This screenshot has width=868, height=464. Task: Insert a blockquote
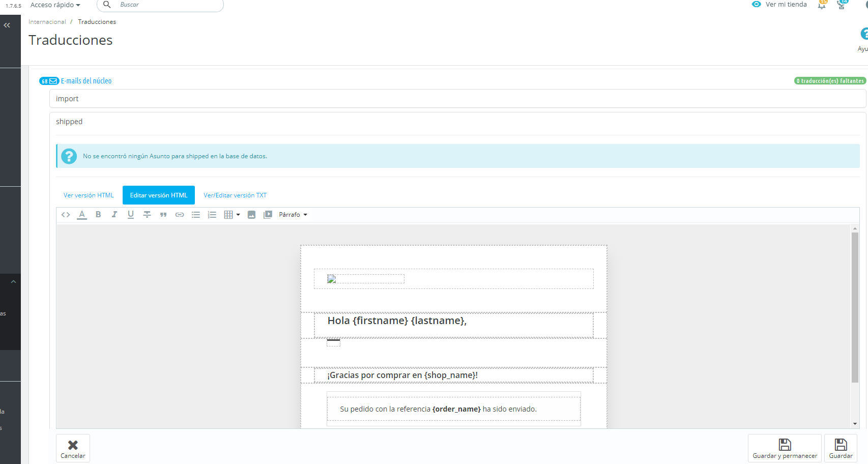click(x=163, y=215)
